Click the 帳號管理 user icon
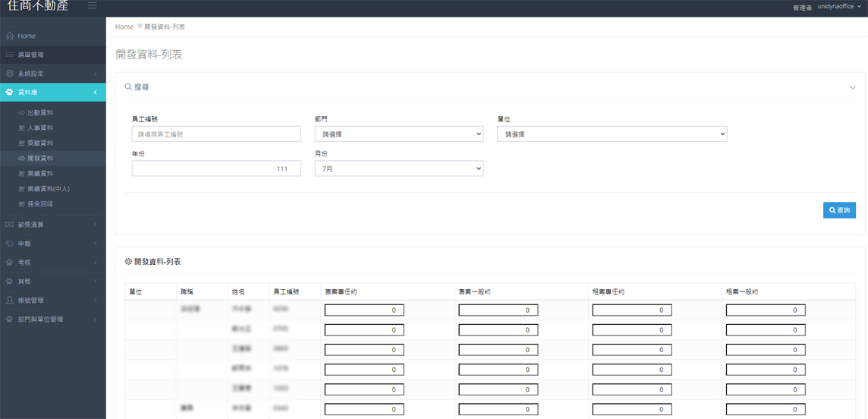Viewport: 868px width, 419px height. [x=10, y=301]
